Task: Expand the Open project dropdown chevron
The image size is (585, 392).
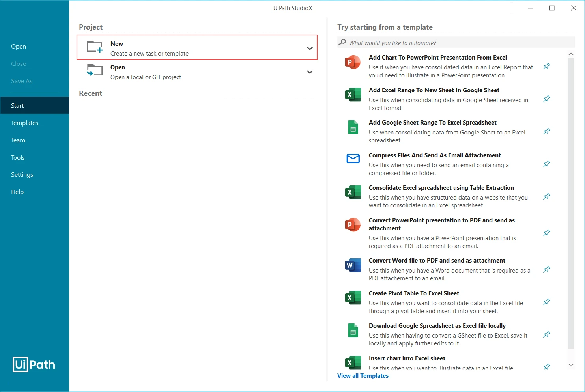Action: click(x=310, y=72)
